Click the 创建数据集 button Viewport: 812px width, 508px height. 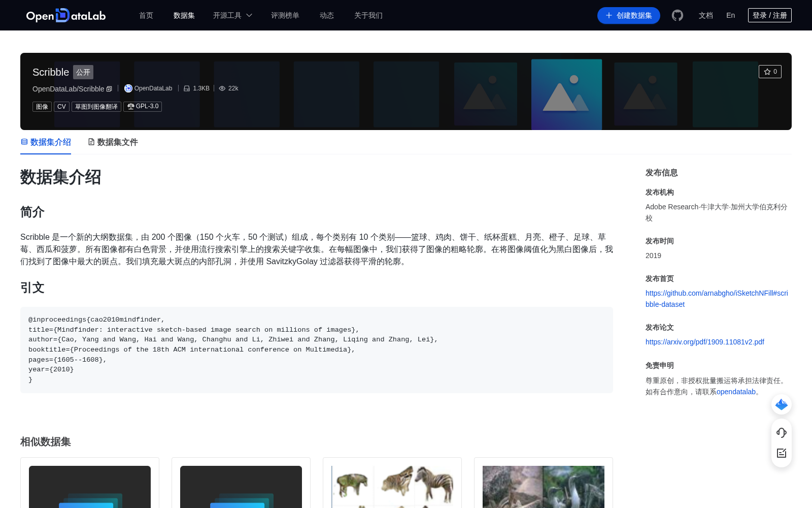(x=629, y=16)
